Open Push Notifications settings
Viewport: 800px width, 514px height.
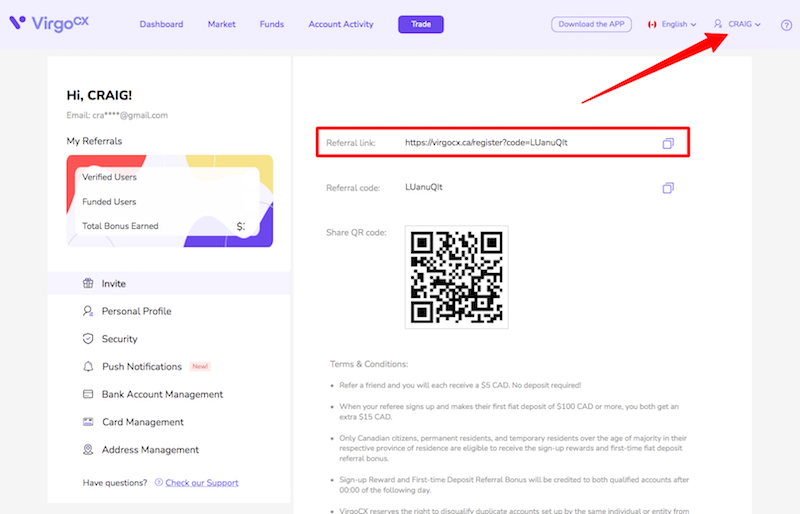tap(142, 366)
